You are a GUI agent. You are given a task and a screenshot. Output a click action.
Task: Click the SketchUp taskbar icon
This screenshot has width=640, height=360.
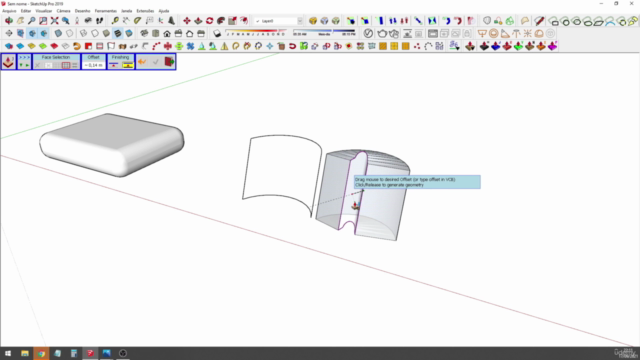[90, 353]
